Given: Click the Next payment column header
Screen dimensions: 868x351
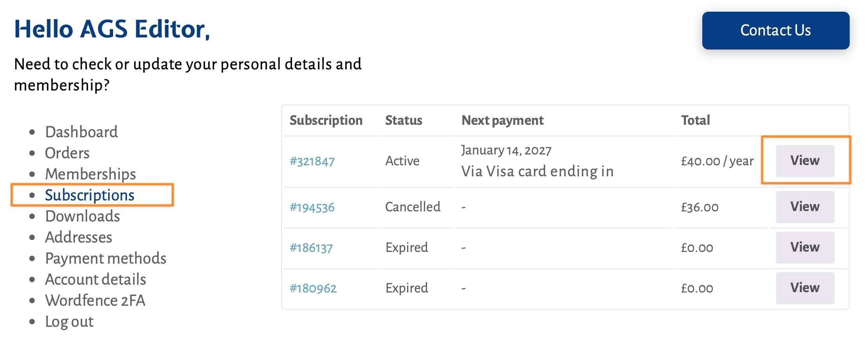Looking at the screenshot, I should 502,121.
